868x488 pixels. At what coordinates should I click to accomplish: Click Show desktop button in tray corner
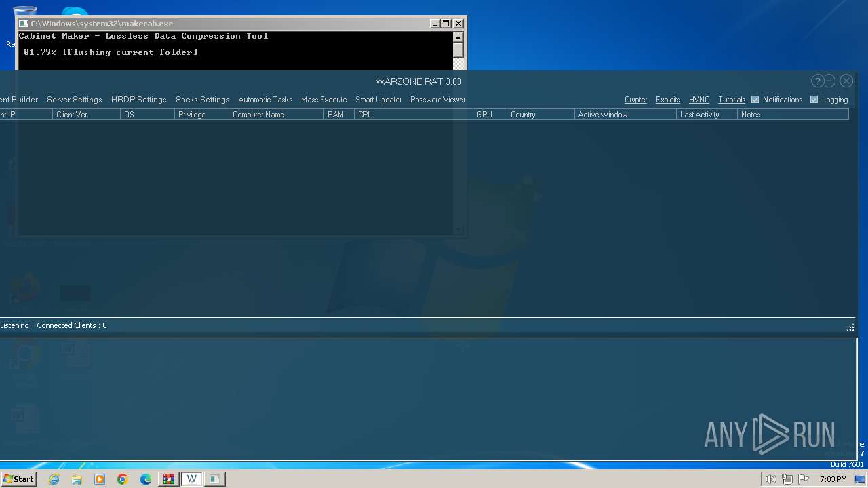pyautogui.click(x=861, y=479)
